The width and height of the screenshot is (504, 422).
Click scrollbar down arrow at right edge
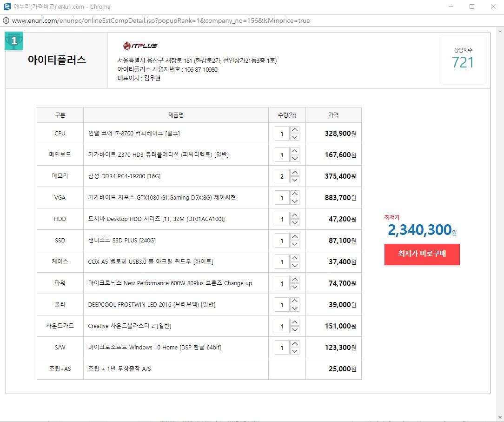click(500, 418)
